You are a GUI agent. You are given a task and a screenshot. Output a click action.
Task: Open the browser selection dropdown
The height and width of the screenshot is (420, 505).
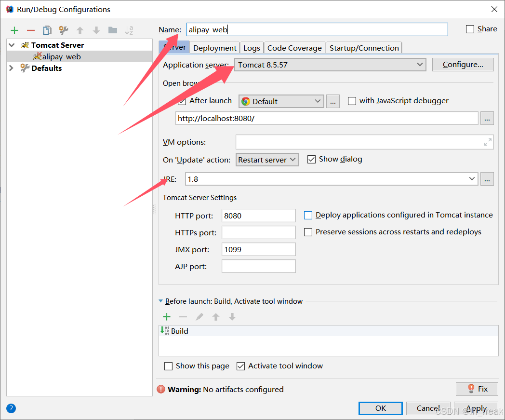coord(281,101)
